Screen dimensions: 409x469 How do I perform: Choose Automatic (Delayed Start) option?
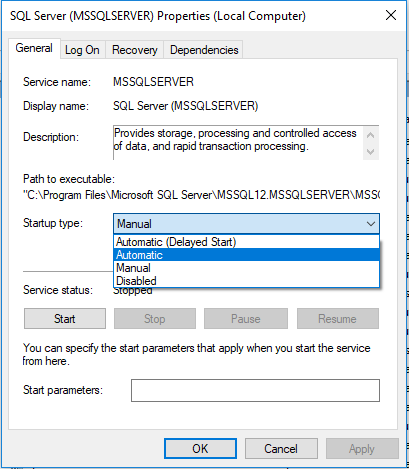pyautogui.click(x=246, y=242)
